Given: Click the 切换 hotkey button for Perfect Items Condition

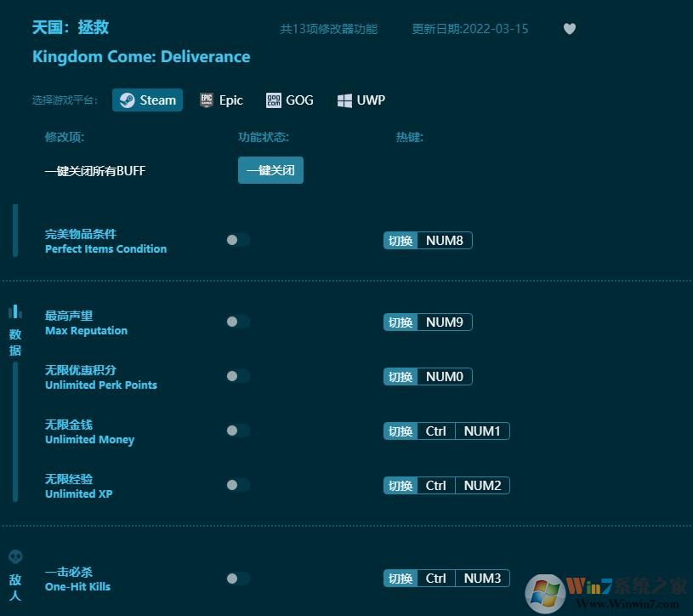Looking at the screenshot, I should (400, 240).
